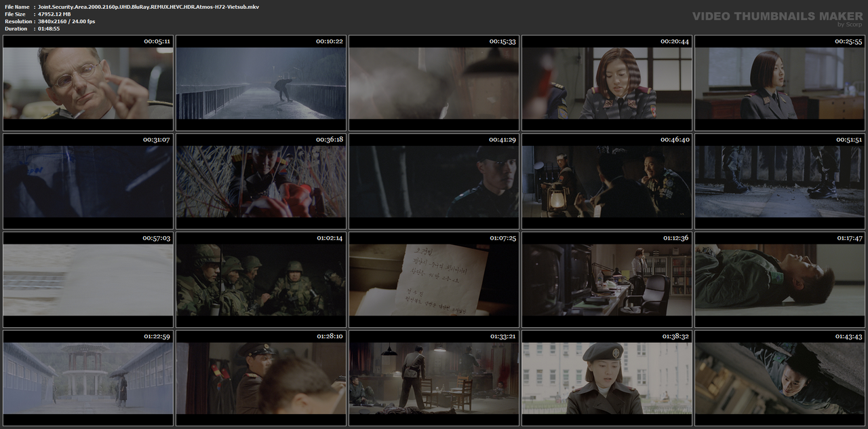Click the duration value 01:48:55
The width and height of the screenshot is (868, 429).
click(x=49, y=29)
